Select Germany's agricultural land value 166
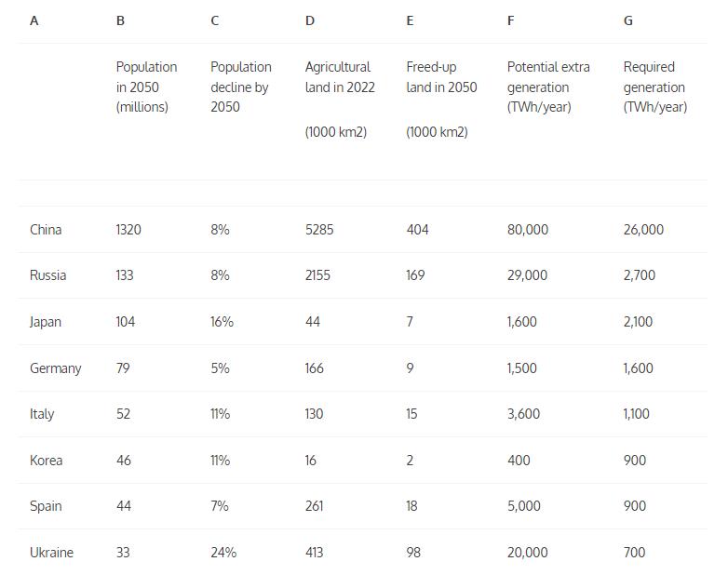This screenshot has width=728, height=575. 315,368
